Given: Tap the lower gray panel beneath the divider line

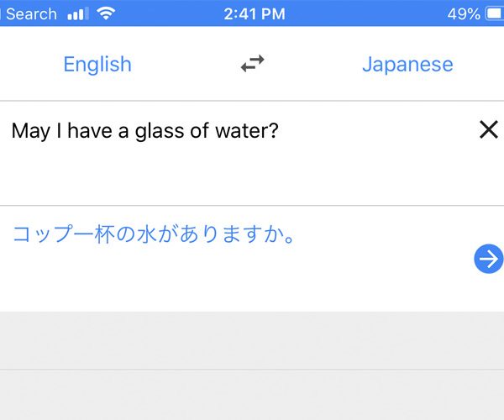Looking at the screenshot, I should click(x=252, y=395).
